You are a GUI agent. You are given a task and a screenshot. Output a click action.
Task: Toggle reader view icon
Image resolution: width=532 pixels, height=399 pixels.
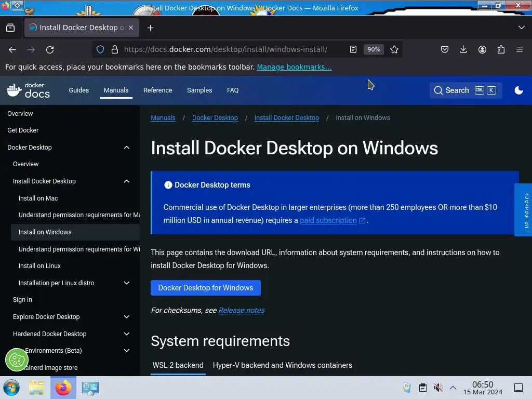[353, 49]
